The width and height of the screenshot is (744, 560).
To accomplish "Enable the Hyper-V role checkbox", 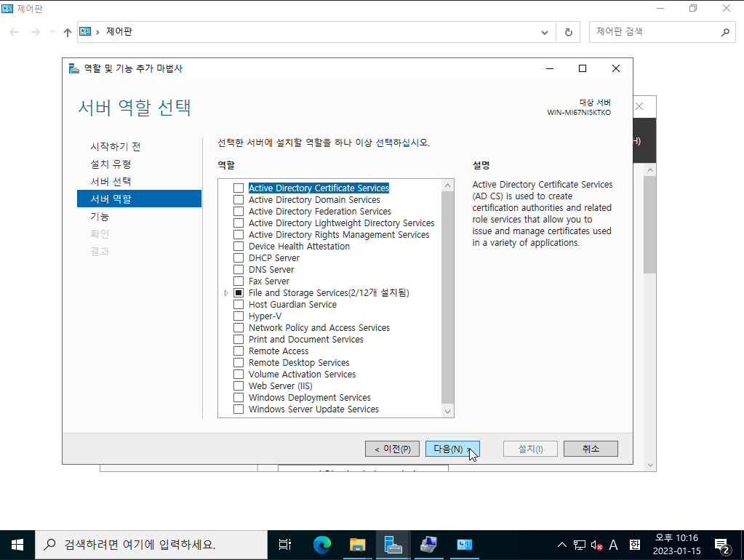I will click(x=239, y=316).
